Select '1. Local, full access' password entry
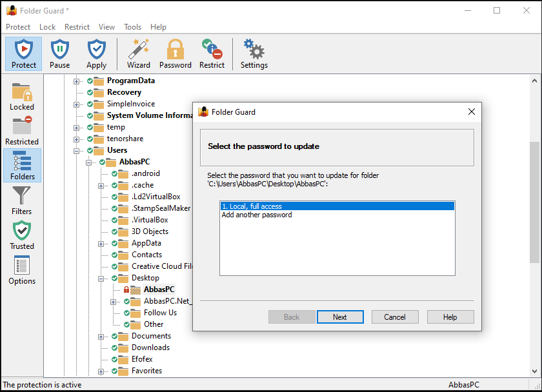The width and height of the screenshot is (542, 392). [x=337, y=206]
